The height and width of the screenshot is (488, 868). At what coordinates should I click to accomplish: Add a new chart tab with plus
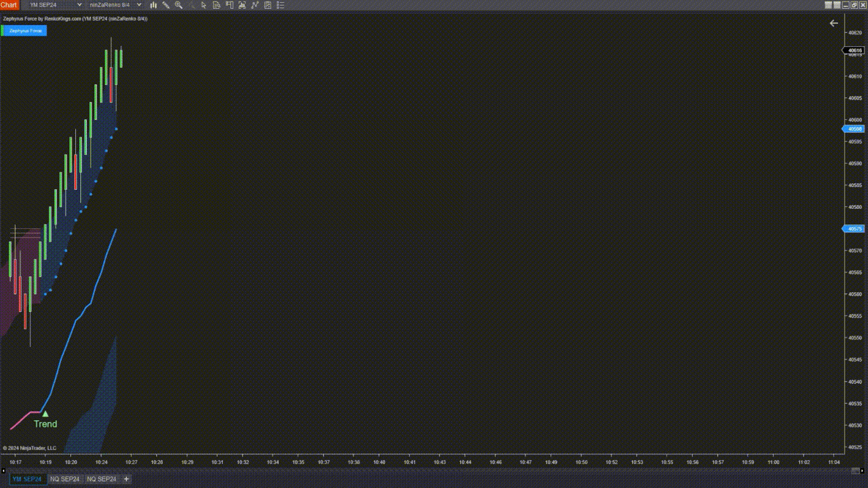(x=126, y=479)
